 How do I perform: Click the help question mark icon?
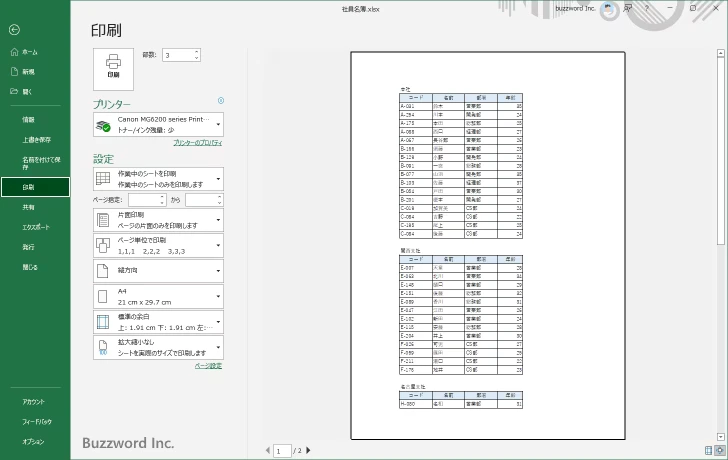point(647,8)
